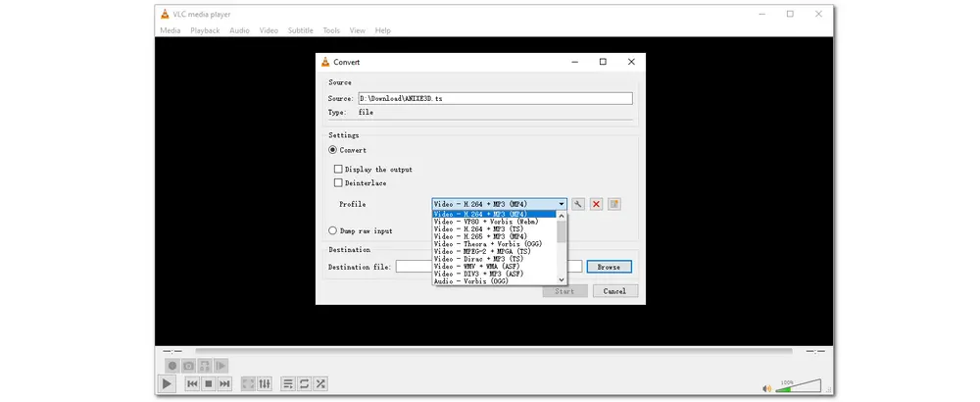This screenshot has width=980, height=402.
Task: Click the Browse button
Action: coord(609,267)
